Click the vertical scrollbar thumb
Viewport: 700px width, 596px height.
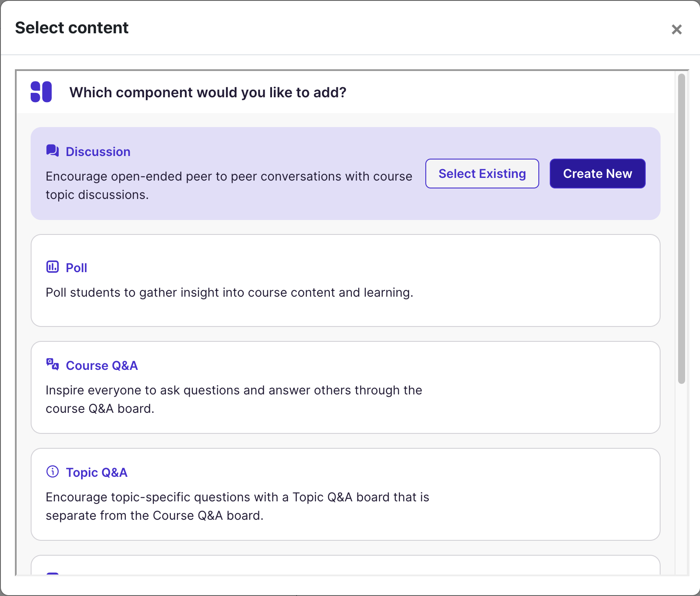(x=682, y=229)
